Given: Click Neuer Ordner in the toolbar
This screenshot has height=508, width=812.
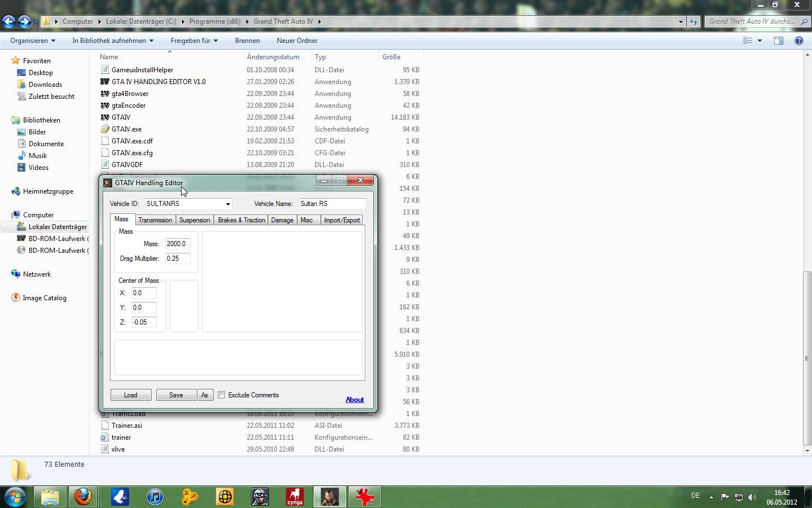Looking at the screenshot, I should coord(297,41).
